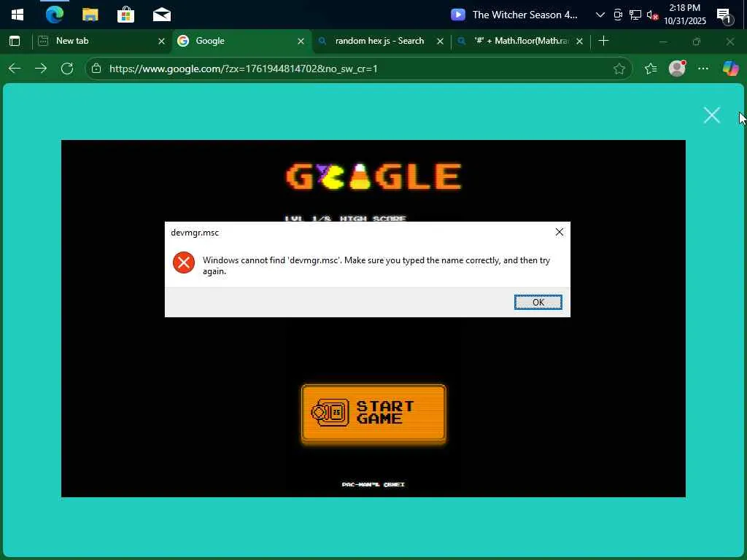Screen dimensions: 747x560
Task: Launch Microsoft Edge from taskbar
Action: (x=54, y=15)
